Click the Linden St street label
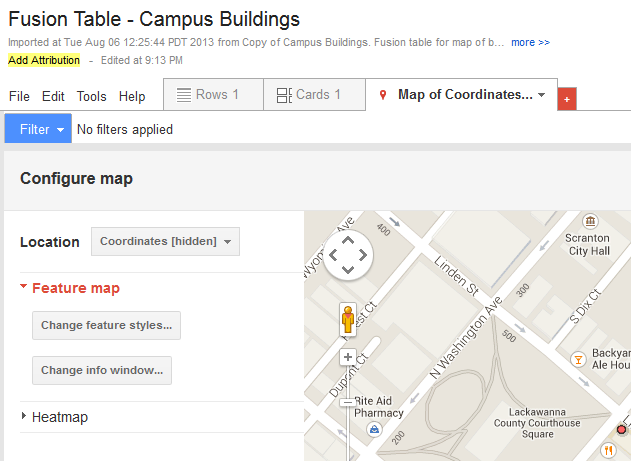Screen dimensions: 631x461 click(x=457, y=277)
